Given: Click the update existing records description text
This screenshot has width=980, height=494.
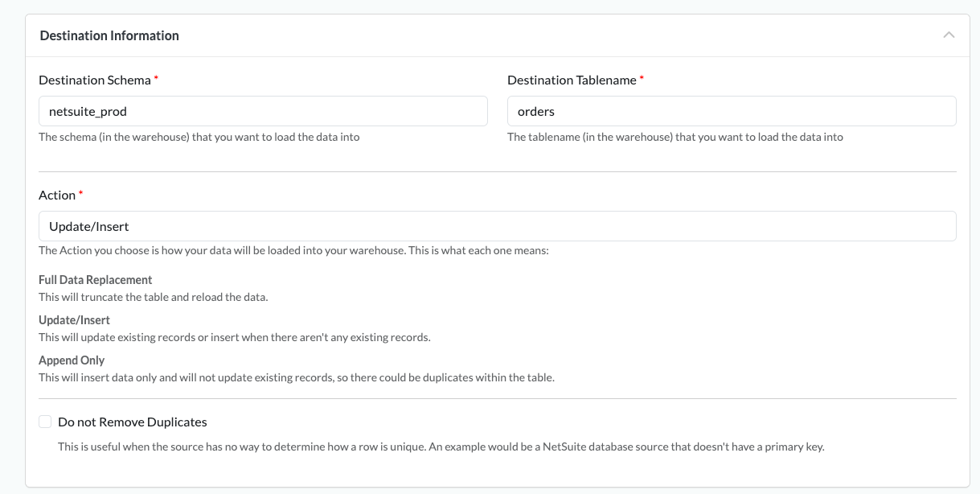Looking at the screenshot, I should pyautogui.click(x=234, y=337).
